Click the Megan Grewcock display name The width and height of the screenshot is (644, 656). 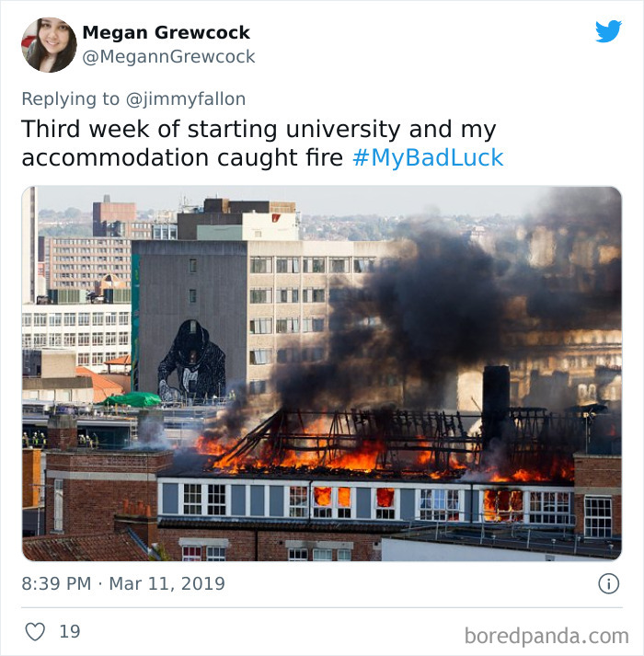pyautogui.click(x=167, y=32)
